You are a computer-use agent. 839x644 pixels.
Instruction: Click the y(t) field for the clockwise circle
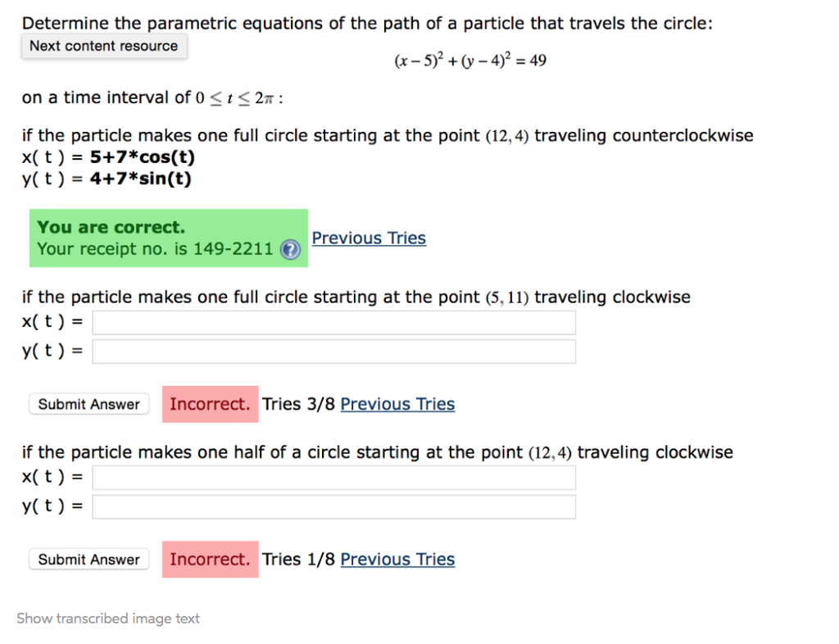[333, 351]
